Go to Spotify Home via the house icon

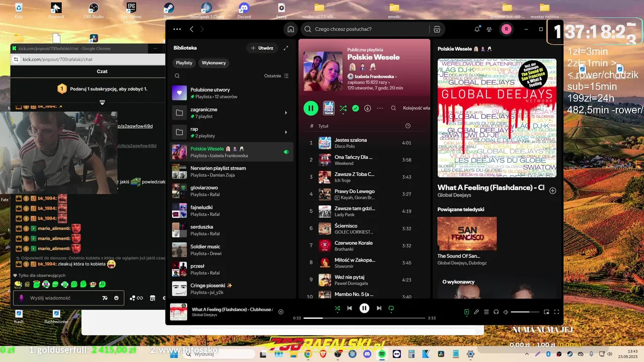(290, 29)
